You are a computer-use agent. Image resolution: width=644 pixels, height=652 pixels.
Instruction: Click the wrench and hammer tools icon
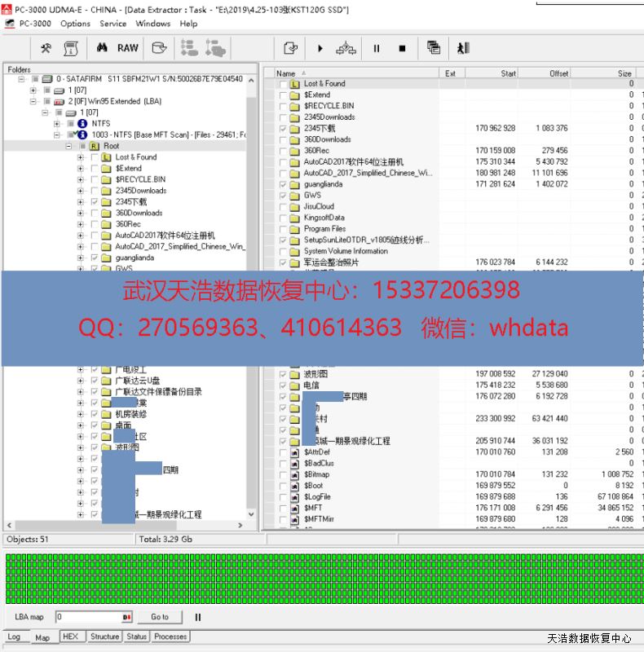coord(46,48)
